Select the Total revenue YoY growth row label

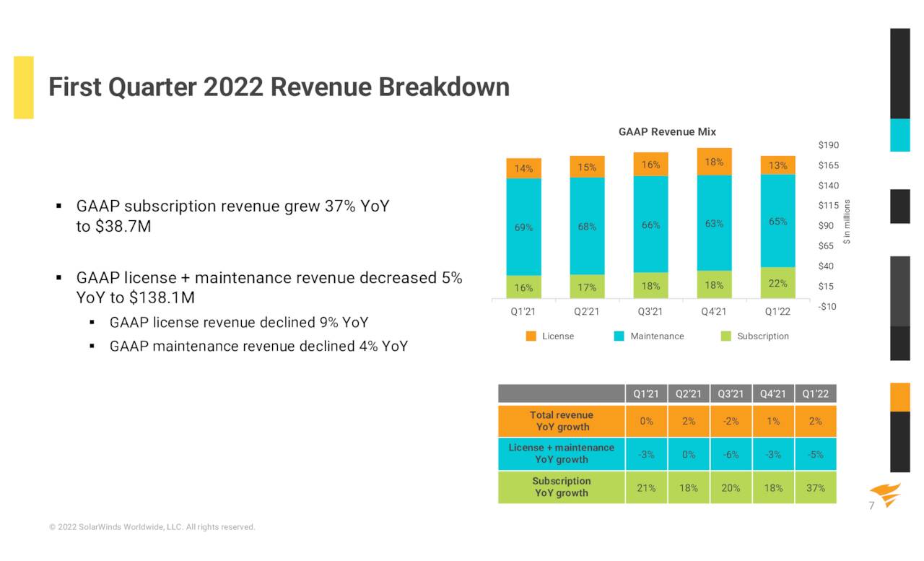pyautogui.click(x=561, y=421)
